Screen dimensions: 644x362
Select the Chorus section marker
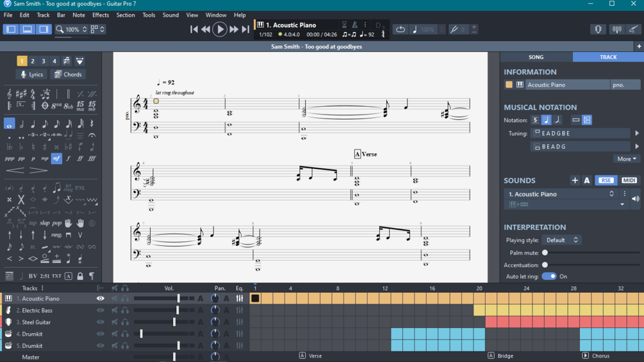click(595, 356)
